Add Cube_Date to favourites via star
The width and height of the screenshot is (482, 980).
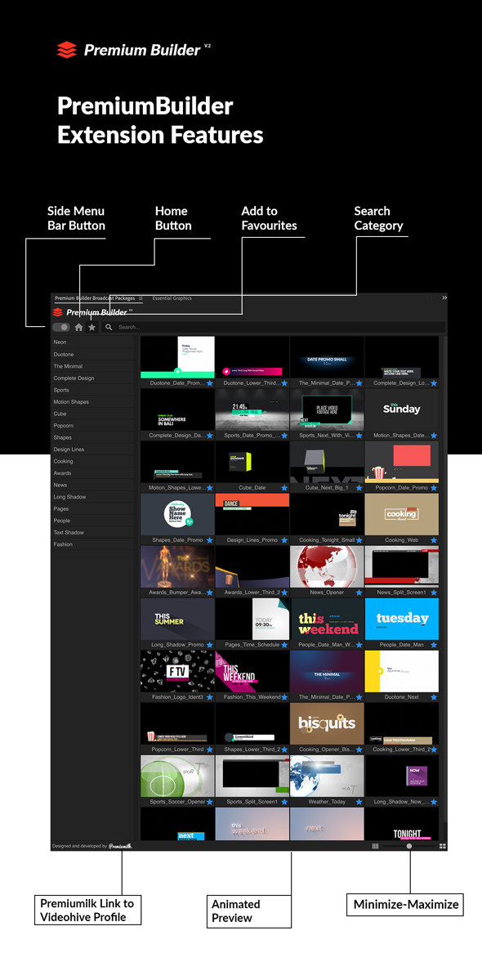pyautogui.click(x=284, y=487)
